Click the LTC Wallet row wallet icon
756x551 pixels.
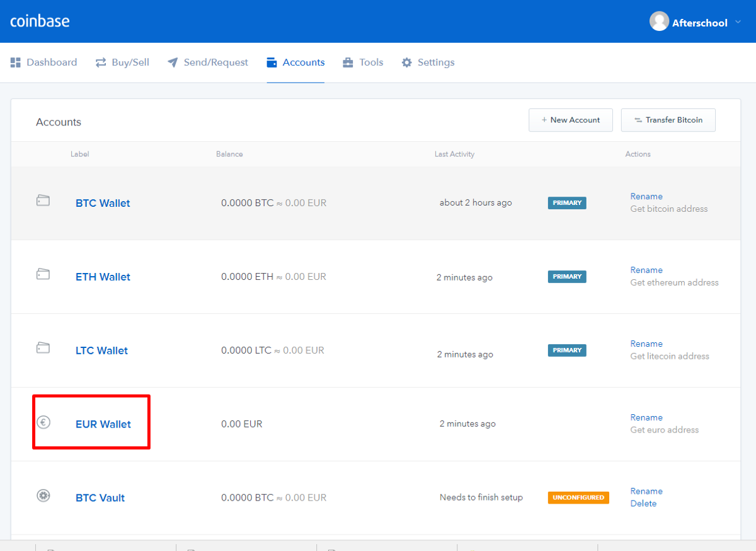click(43, 347)
